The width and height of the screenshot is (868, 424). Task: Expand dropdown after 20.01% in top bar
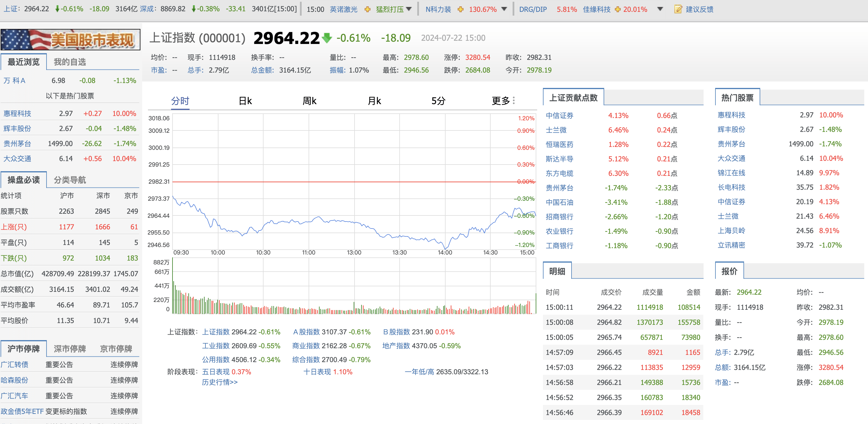pos(660,9)
